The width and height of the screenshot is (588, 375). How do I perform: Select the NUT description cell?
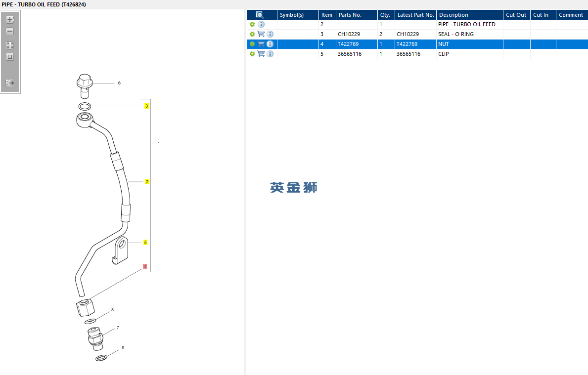point(469,44)
